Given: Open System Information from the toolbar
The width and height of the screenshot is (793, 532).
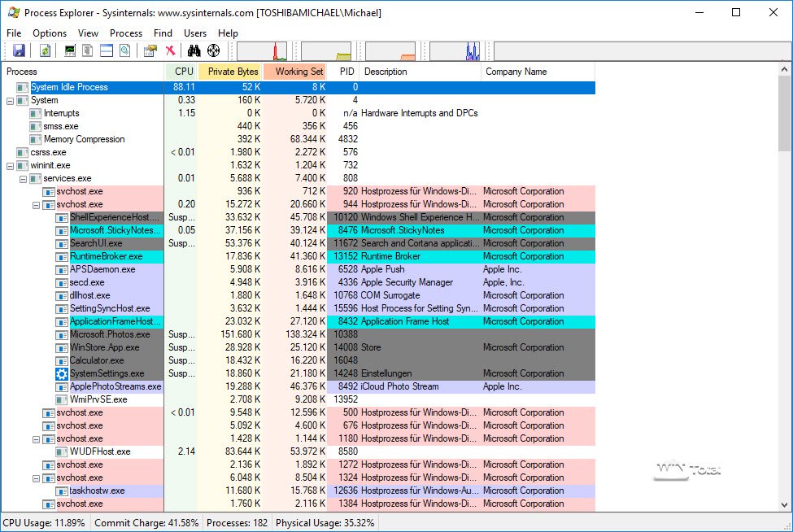Looking at the screenshot, I should [x=70, y=50].
